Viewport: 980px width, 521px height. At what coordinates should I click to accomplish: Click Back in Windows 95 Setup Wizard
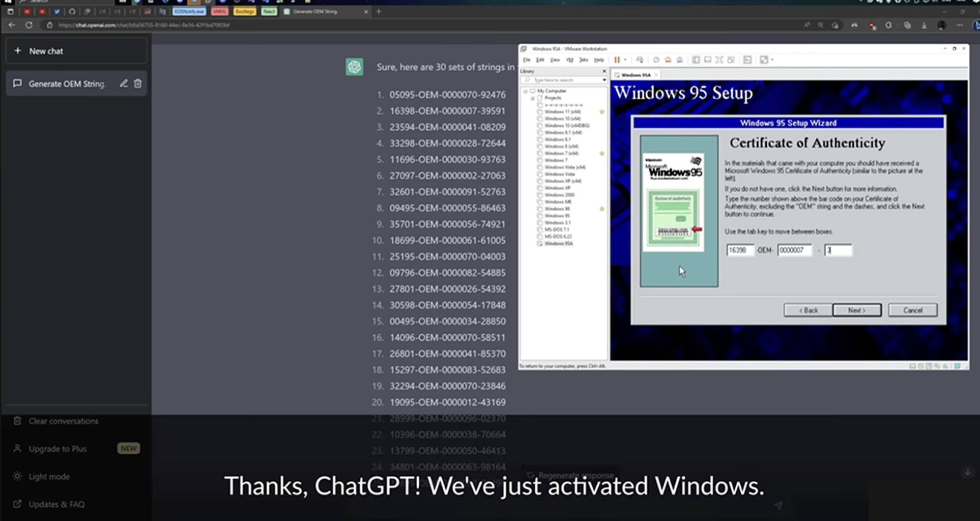tap(808, 310)
